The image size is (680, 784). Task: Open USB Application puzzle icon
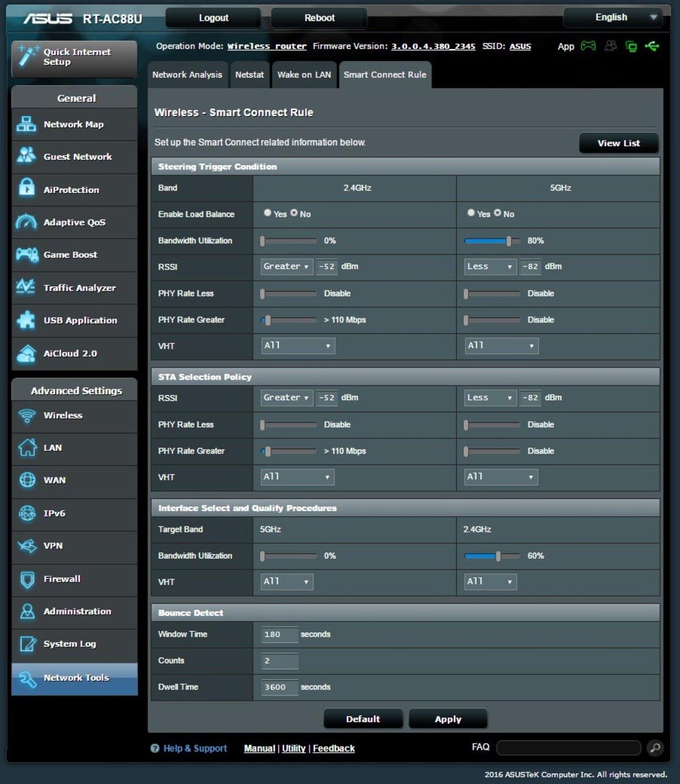tap(26, 320)
